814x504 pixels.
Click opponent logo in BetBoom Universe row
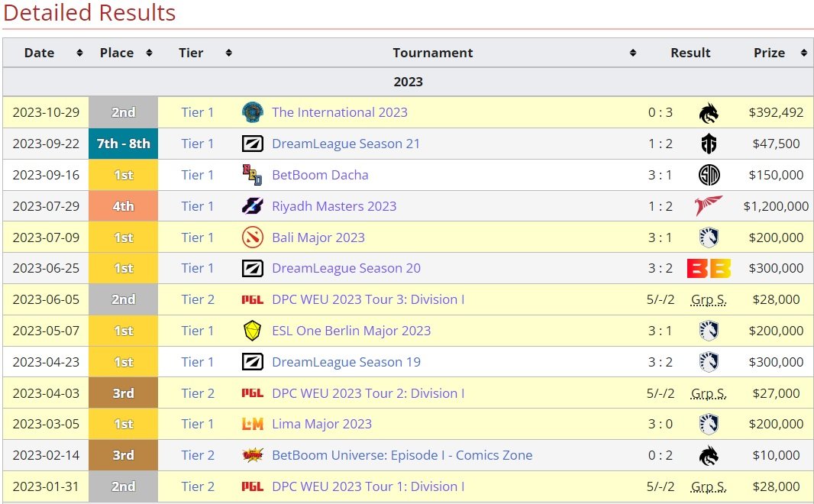[709, 455]
